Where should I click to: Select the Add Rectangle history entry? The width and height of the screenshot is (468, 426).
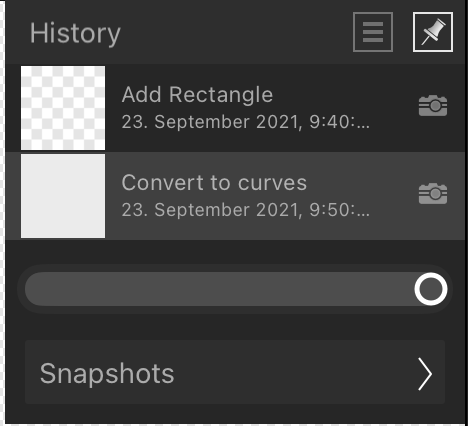tap(235, 108)
